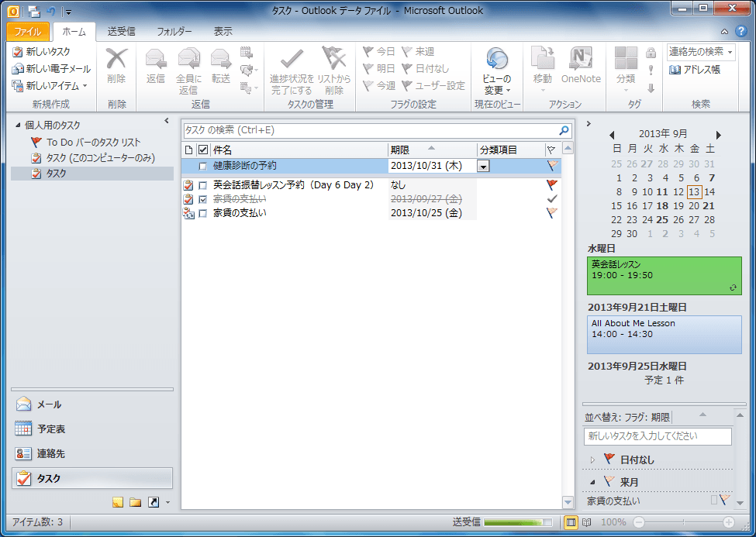The image size is (756, 537).
Task: Set flag to 明日
Action: point(379,68)
